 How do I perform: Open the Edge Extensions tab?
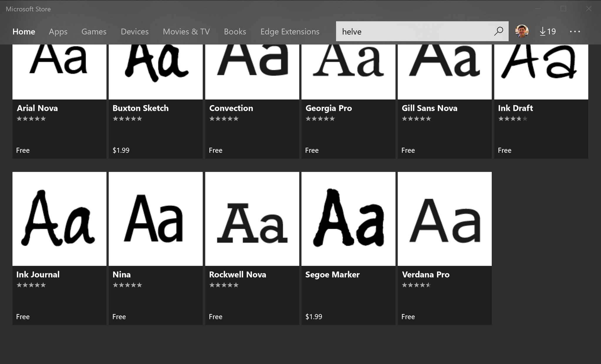(x=290, y=31)
